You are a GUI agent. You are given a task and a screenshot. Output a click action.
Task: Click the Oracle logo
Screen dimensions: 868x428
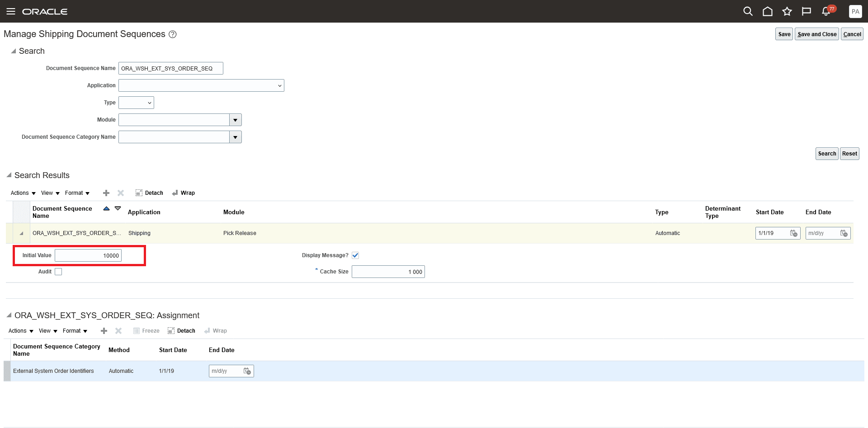pos(45,11)
